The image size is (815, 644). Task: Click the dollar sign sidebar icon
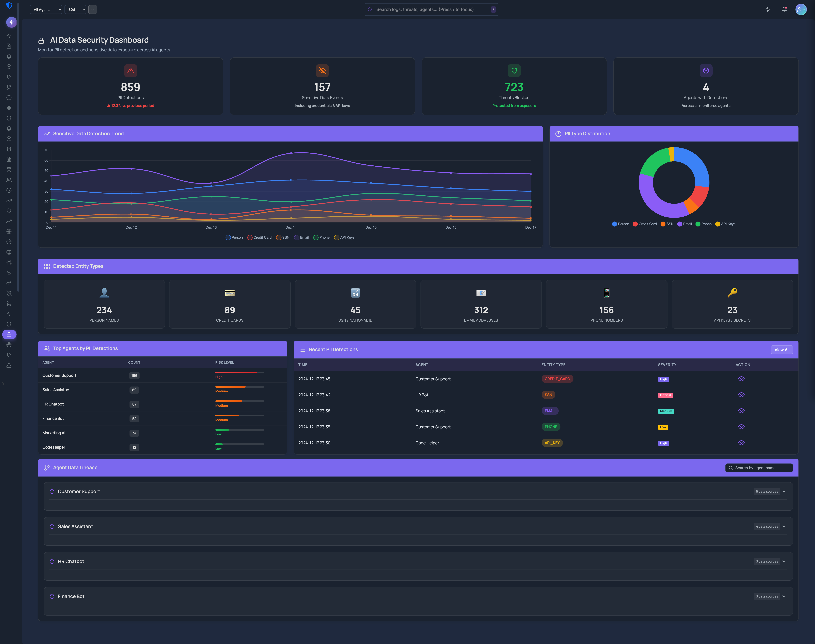point(9,273)
